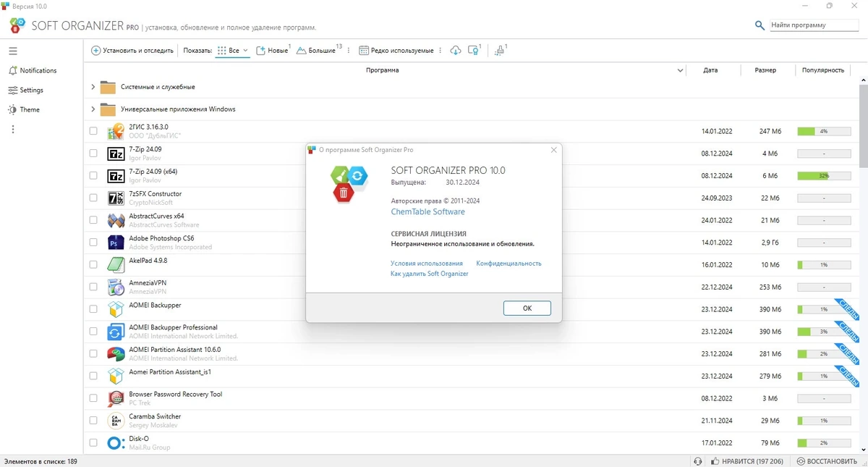Click the search magnifier icon
868x467 pixels.
(x=759, y=25)
